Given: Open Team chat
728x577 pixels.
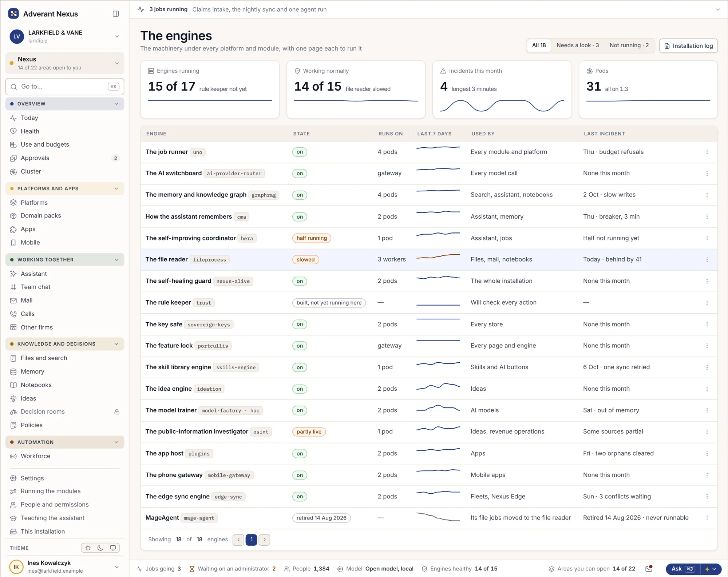Looking at the screenshot, I should click(65, 287).
